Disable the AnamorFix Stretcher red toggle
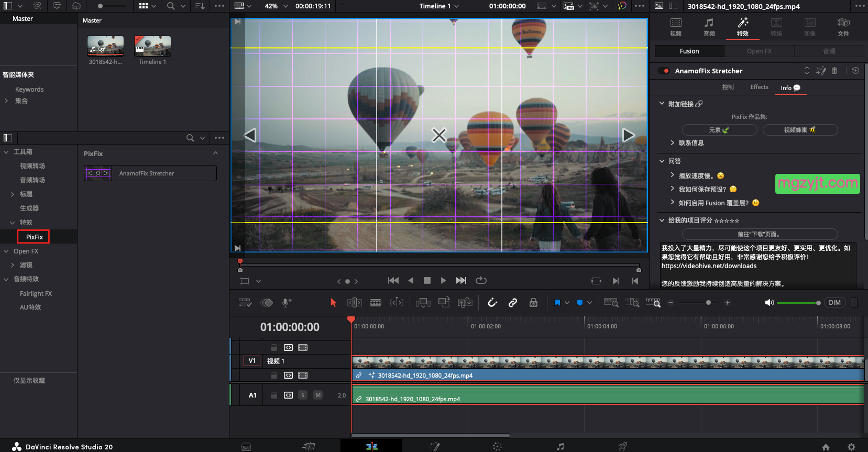Screen dimensions: 868x452 click(664, 71)
